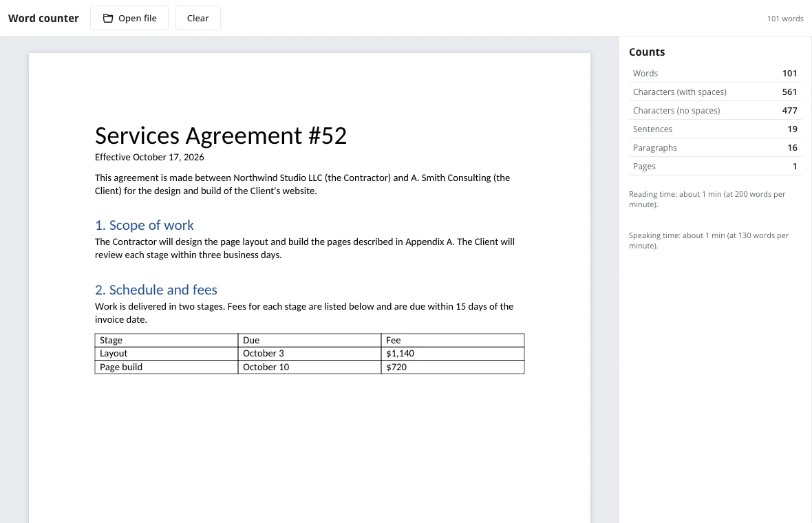This screenshot has width=812, height=523.
Task: Select the Words count row
Action: pyautogui.click(x=715, y=73)
